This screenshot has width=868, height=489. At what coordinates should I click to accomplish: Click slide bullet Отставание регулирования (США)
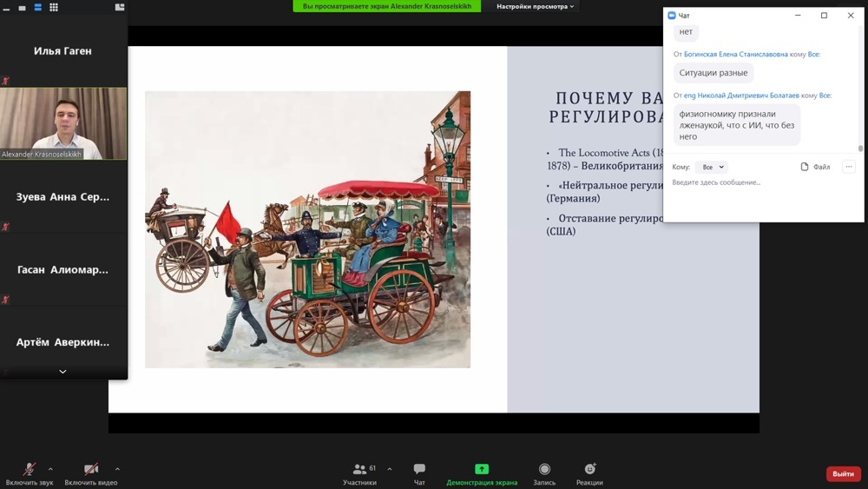(x=604, y=225)
